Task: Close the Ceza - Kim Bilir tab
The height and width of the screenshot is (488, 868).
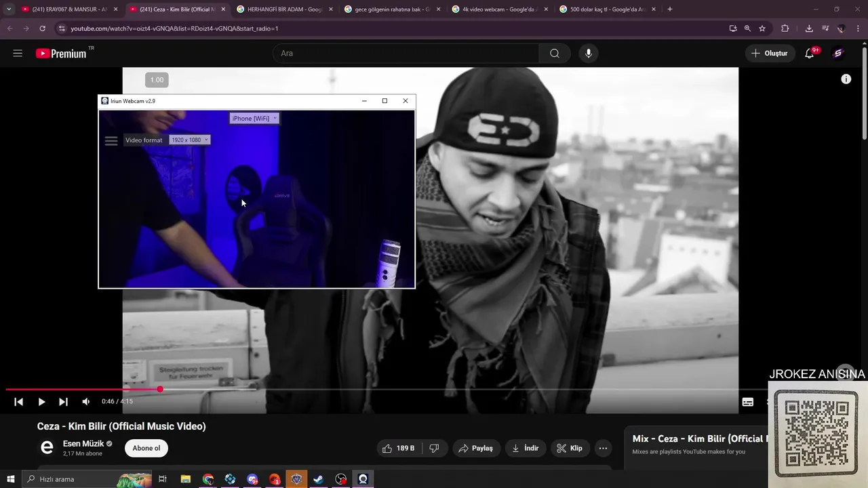Action: pyautogui.click(x=223, y=9)
